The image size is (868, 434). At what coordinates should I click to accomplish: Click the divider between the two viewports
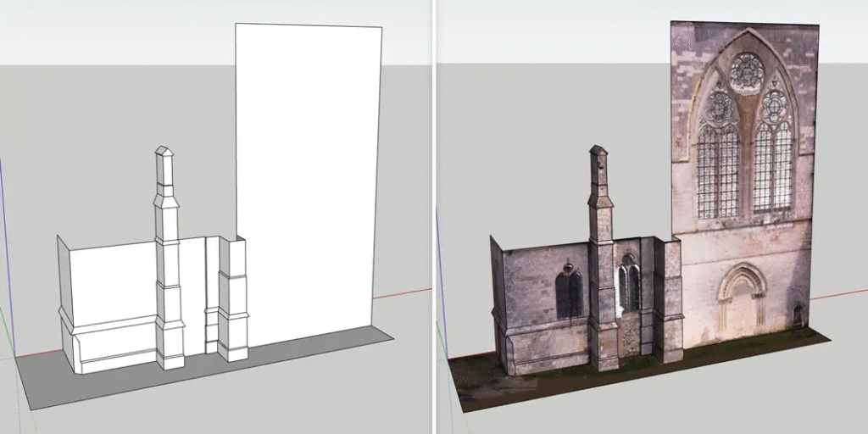click(433, 217)
